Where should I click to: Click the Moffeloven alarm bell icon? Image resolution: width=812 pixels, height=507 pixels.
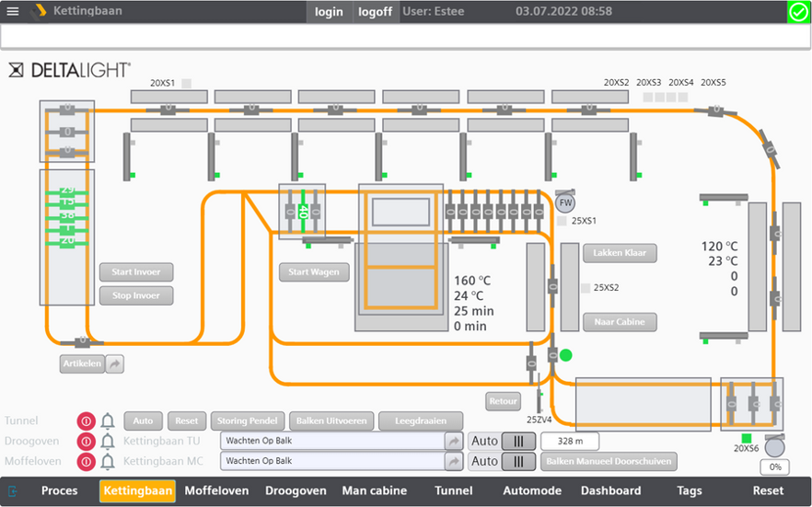108,462
